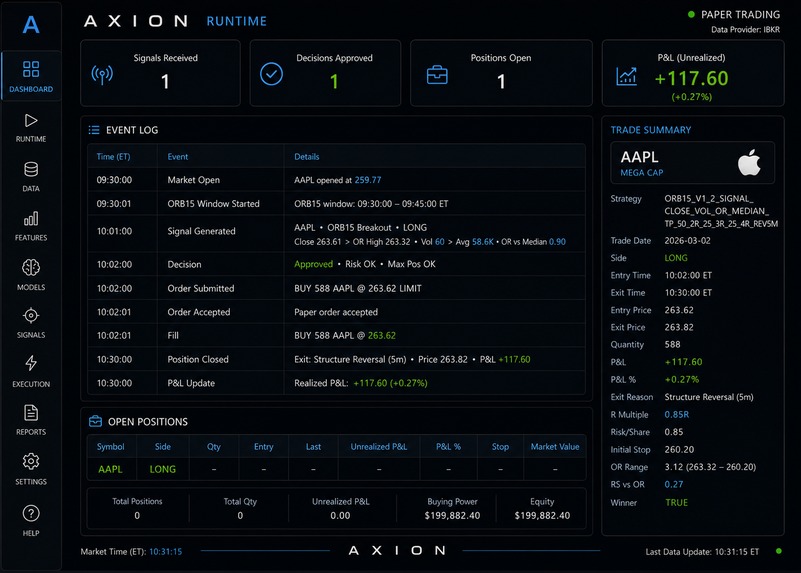Viewport: 801px width, 573px height.
Task: Click the 0.85R R Multiple value
Action: point(676,415)
